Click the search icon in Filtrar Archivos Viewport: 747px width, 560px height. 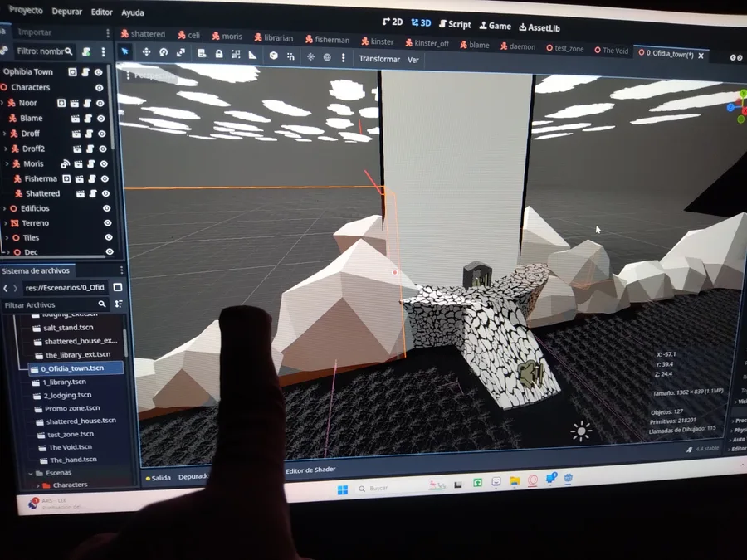pos(102,304)
